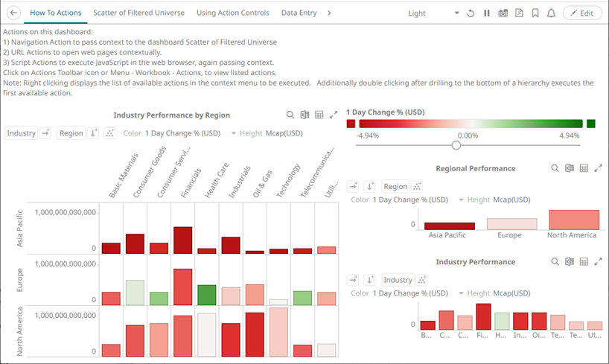Viewport: 609px width, 364px height.
Task: Open the Using Action Controls tab
Action: (234, 13)
